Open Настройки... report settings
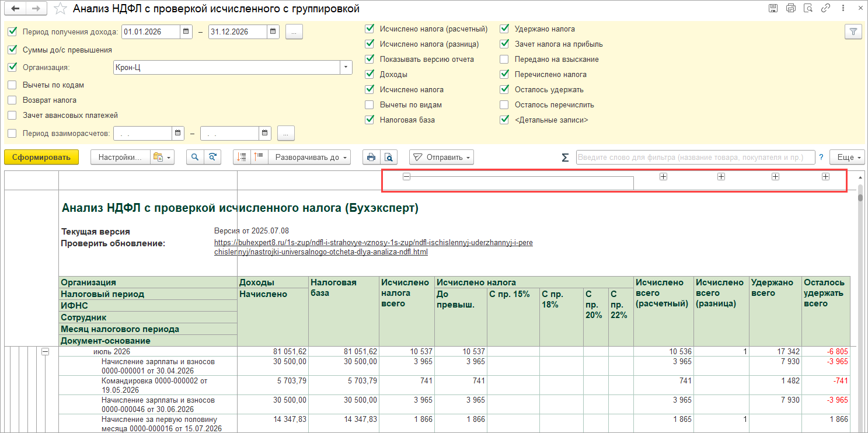Image resolution: width=868 pixels, height=433 pixels. pyautogui.click(x=120, y=157)
